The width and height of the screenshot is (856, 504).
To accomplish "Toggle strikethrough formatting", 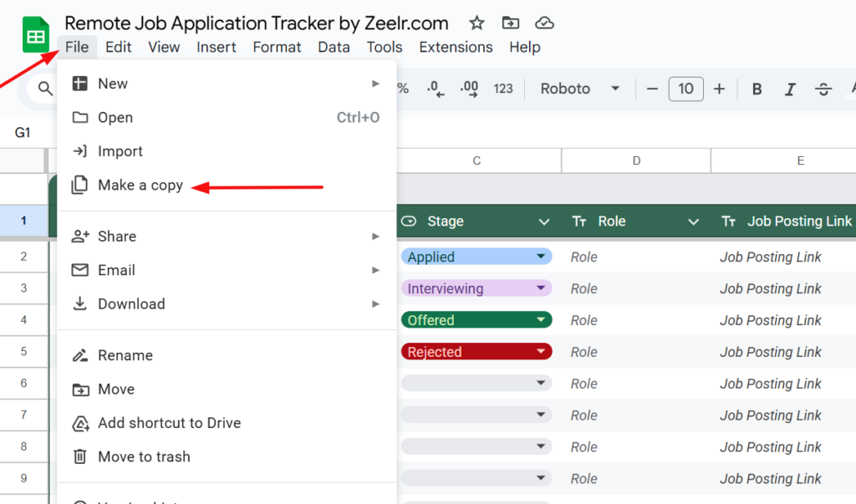I will pos(823,89).
